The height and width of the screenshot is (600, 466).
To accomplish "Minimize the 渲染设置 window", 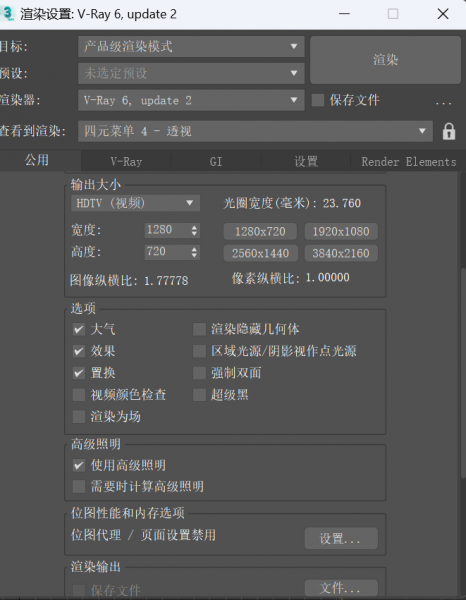I will [344, 14].
